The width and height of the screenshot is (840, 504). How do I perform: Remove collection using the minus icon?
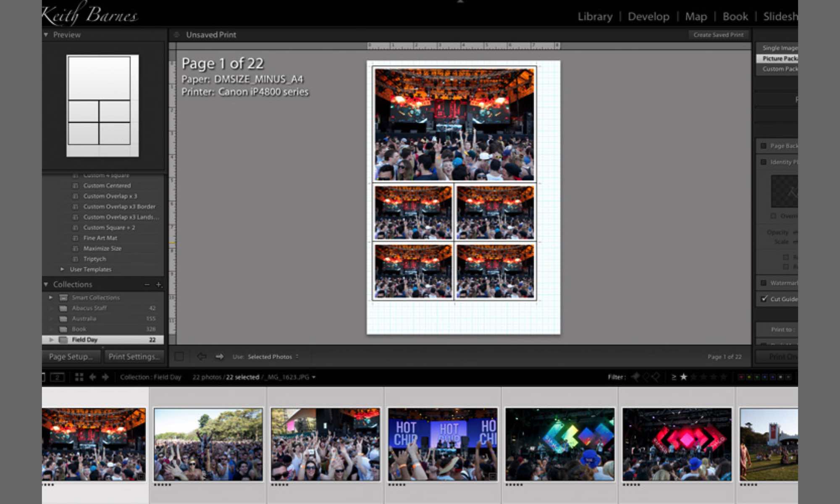(x=147, y=285)
